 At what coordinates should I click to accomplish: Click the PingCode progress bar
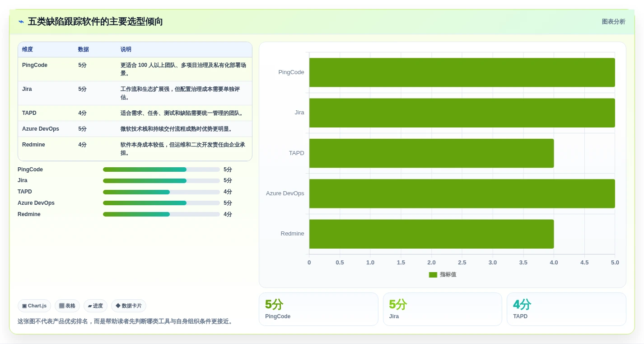pos(161,170)
